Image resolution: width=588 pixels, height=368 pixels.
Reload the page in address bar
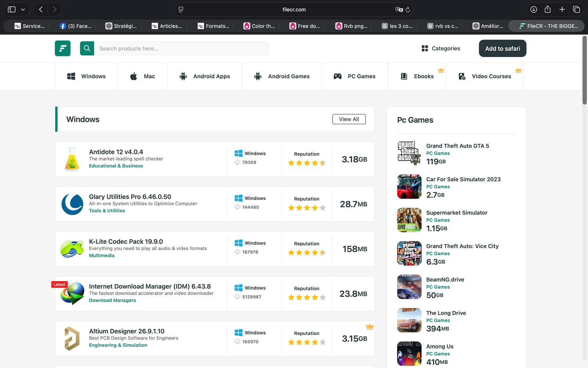coord(408,10)
